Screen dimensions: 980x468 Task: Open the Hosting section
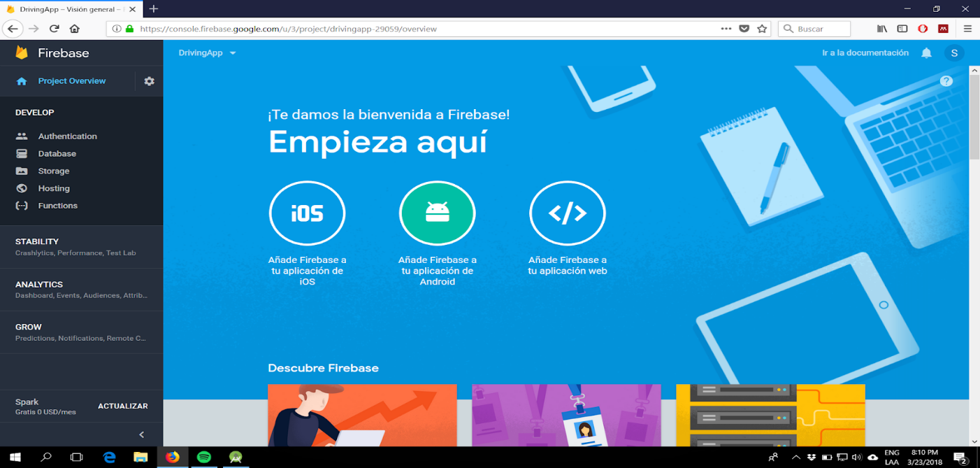click(x=54, y=189)
